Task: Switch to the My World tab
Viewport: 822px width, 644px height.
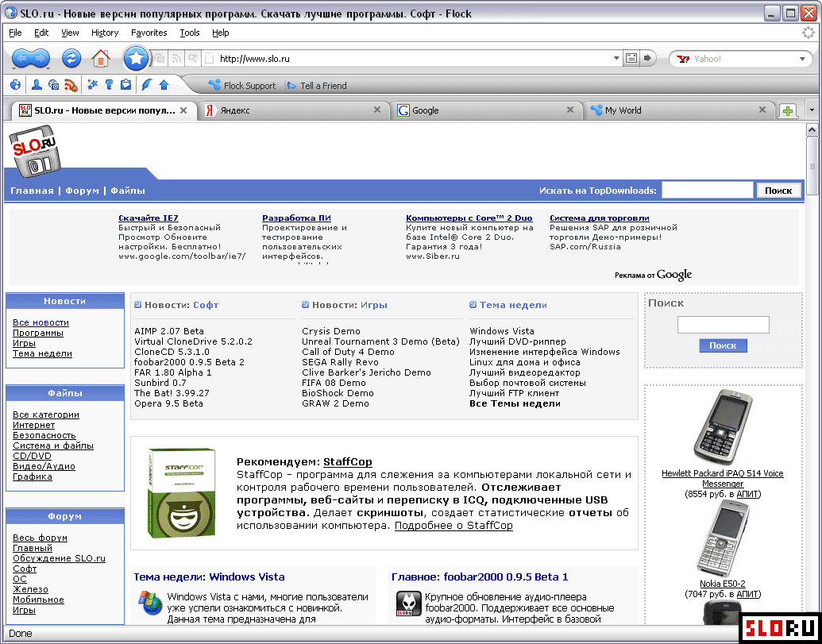Action: pyautogui.click(x=679, y=110)
